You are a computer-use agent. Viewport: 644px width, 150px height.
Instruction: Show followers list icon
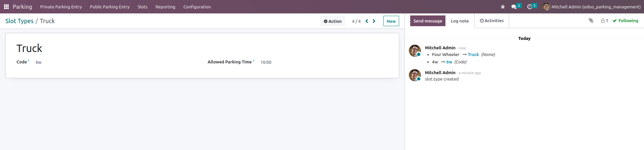click(604, 21)
